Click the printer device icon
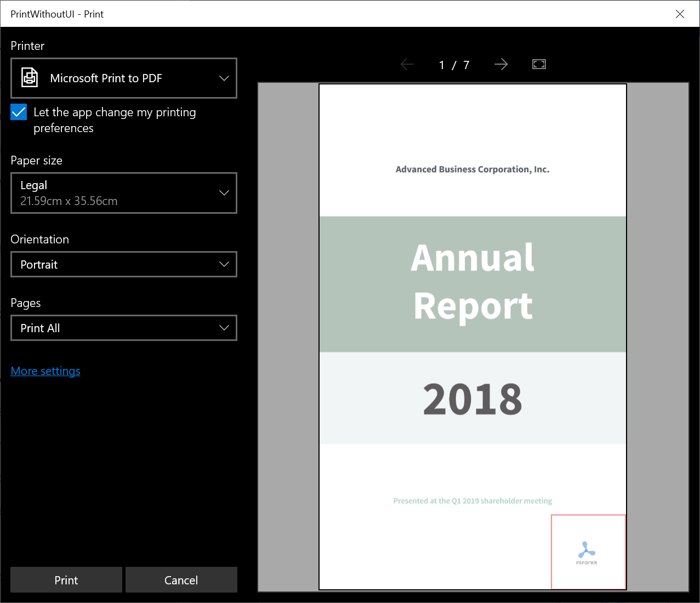This screenshot has height=603, width=700. [29, 77]
